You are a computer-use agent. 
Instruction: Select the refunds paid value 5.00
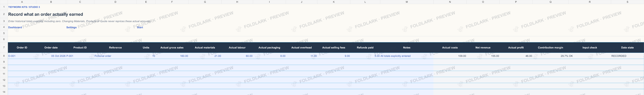pos(365,56)
